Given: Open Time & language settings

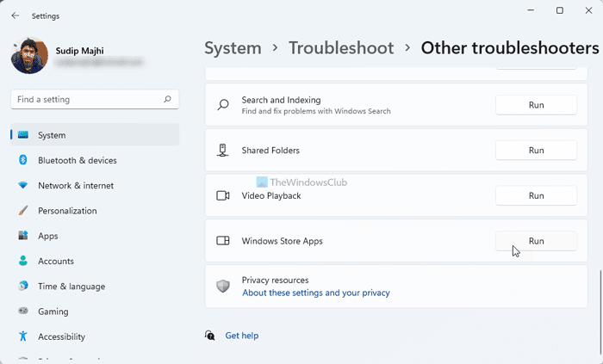Looking at the screenshot, I should click(95, 286).
